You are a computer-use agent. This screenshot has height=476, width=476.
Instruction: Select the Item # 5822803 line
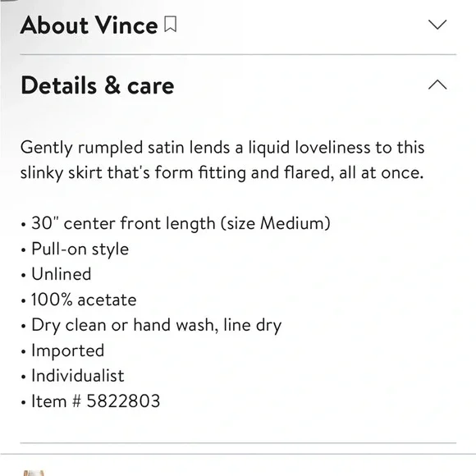click(90, 401)
